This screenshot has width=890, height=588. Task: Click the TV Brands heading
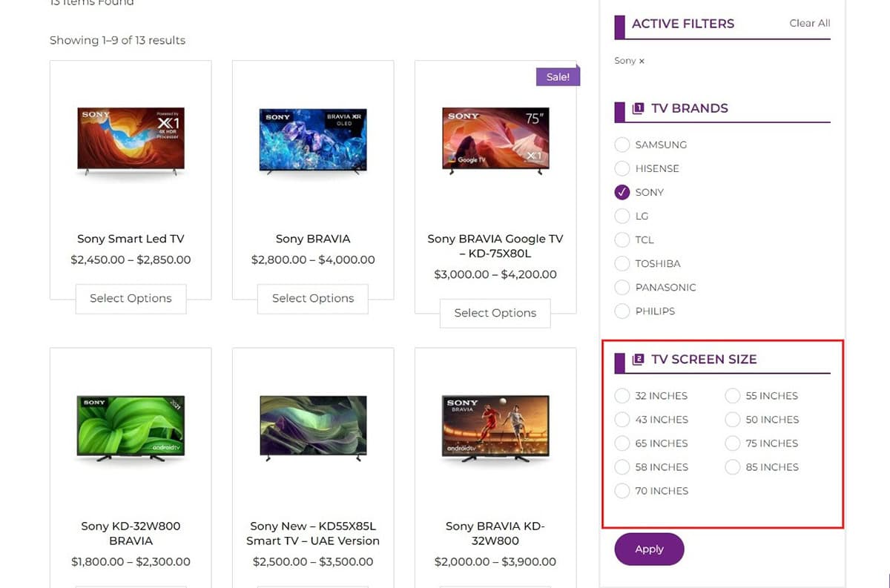pyautogui.click(x=690, y=108)
